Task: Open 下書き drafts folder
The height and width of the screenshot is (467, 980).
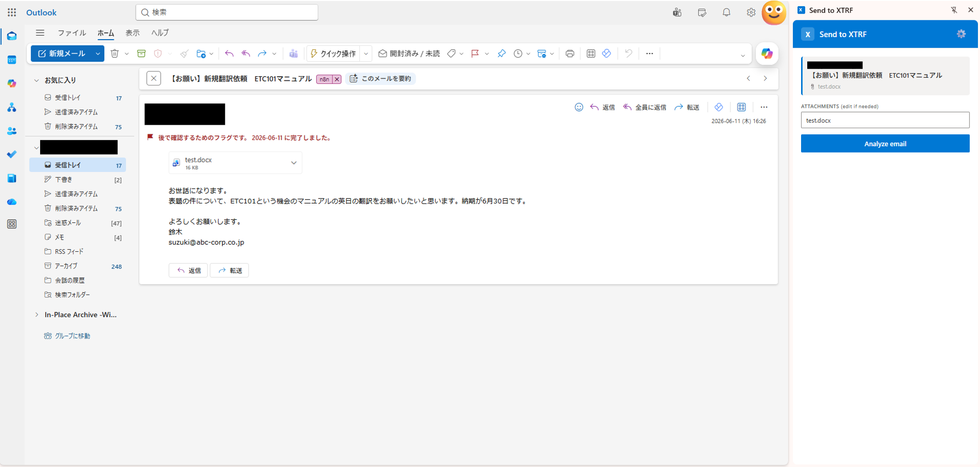Action: point(78,180)
